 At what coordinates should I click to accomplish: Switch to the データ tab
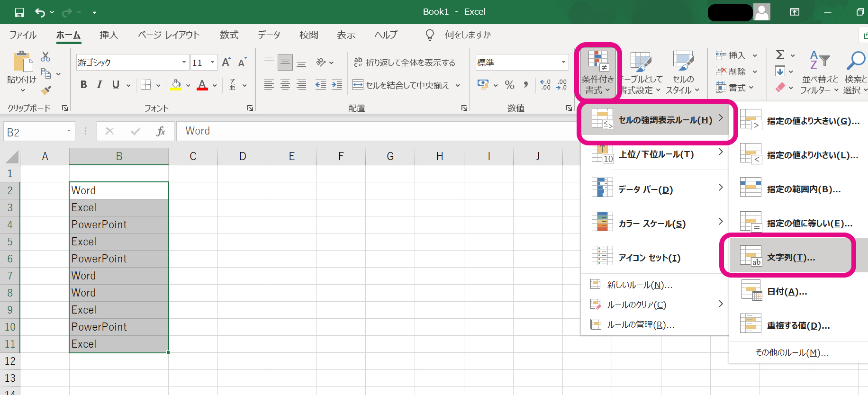tap(269, 35)
